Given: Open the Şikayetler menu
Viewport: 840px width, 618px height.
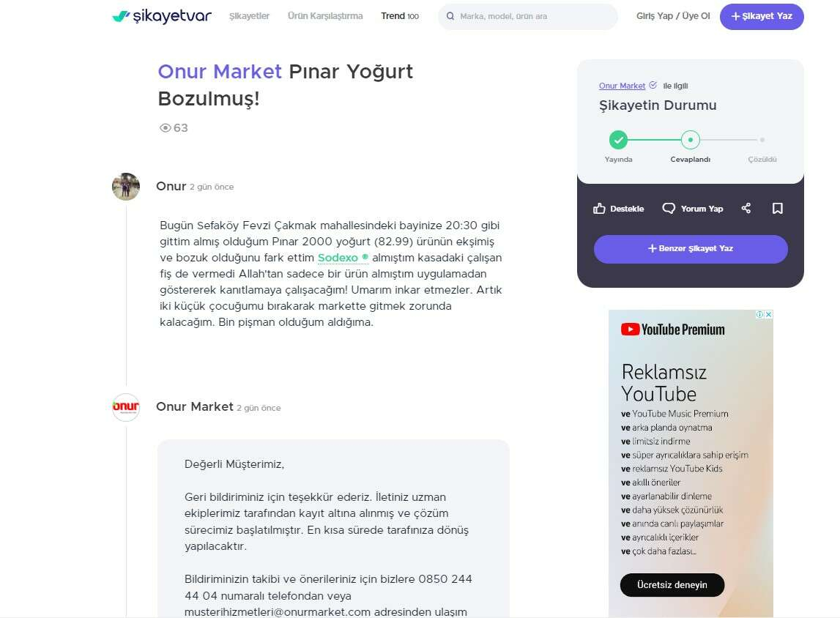Looking at the screenshot, I should [x=249, y=16].
